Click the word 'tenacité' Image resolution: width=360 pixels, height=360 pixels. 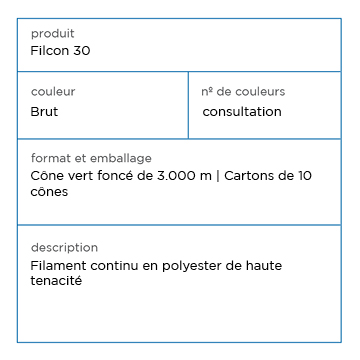pyautogui.click(x=56, y=281)
